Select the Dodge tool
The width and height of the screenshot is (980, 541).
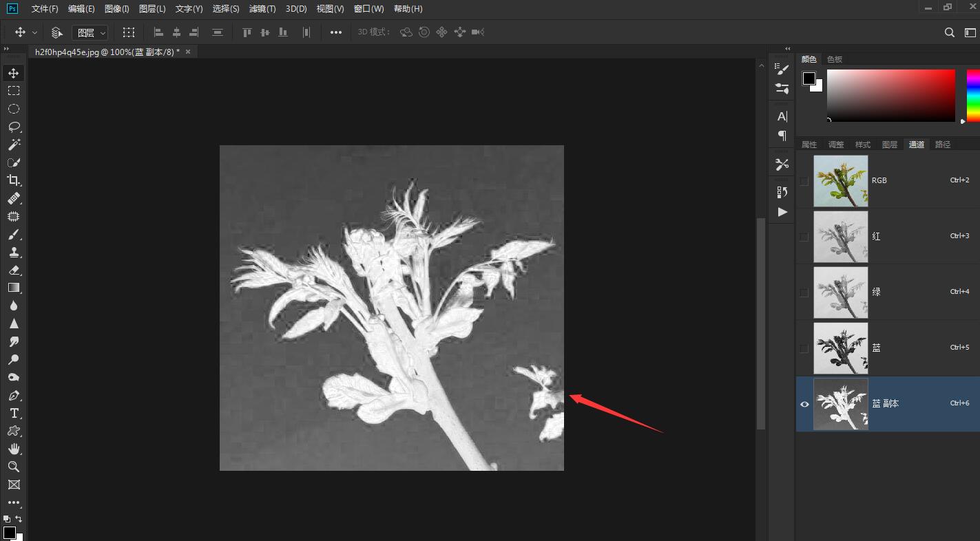click(x=14, y=359)
